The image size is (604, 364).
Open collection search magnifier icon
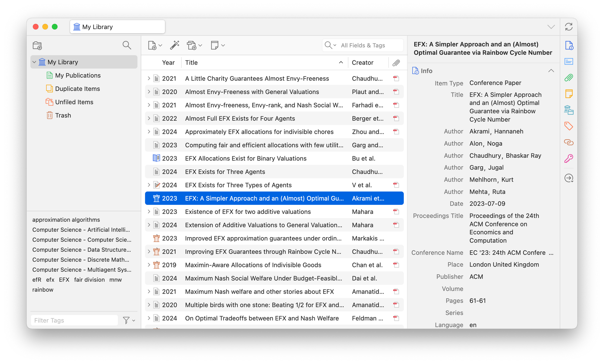click(x=127, y=45)
